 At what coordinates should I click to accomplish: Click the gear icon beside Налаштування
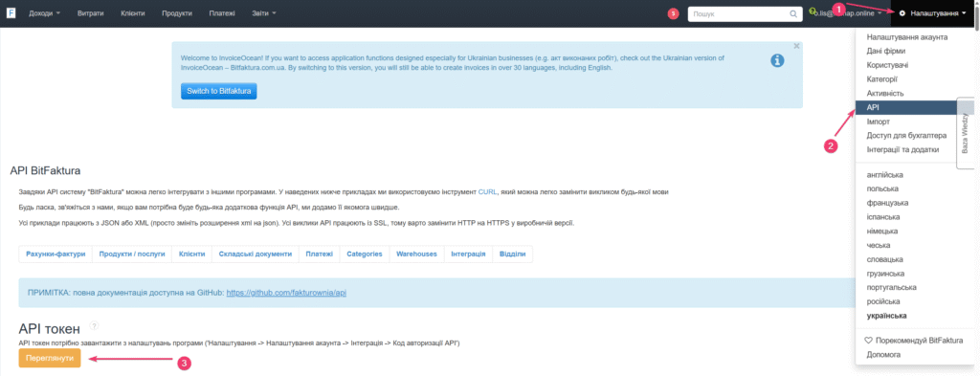pyautogui.click(x=902, y=13)
